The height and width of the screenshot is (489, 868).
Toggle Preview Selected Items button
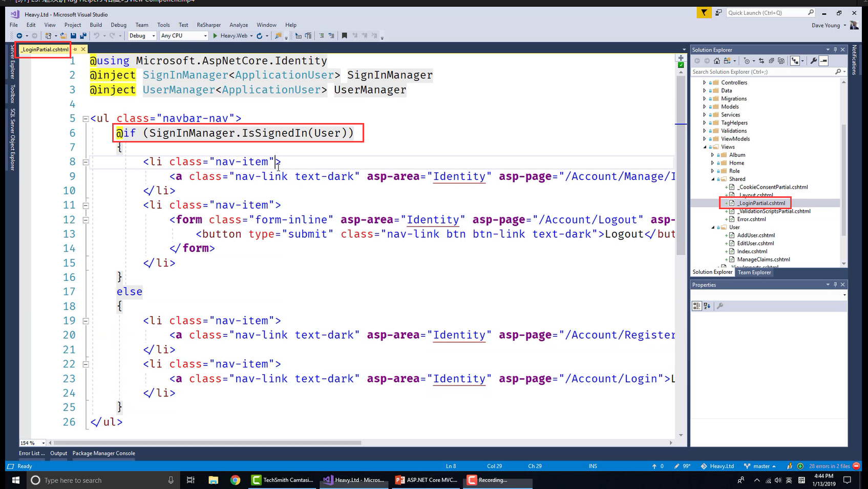click(x=823, y=61)
